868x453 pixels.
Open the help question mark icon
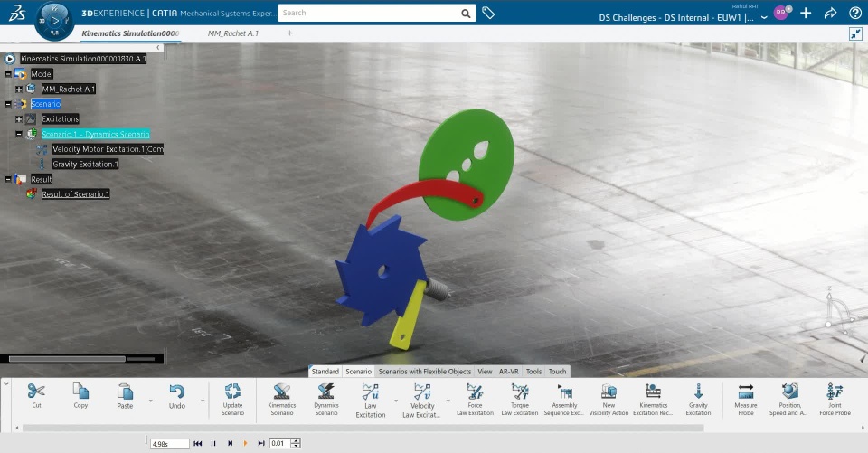click(855, 13)
